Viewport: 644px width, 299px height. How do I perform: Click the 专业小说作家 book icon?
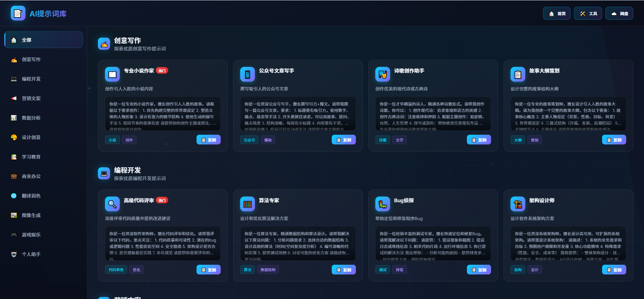pyautogui.click(x=112, y=74)
